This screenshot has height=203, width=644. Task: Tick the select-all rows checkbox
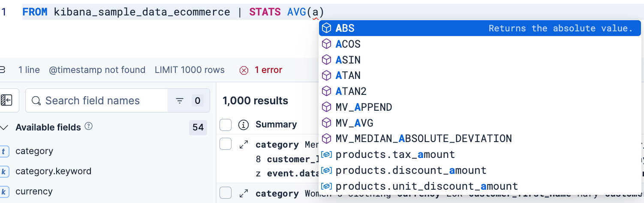(x=226, y=125)
